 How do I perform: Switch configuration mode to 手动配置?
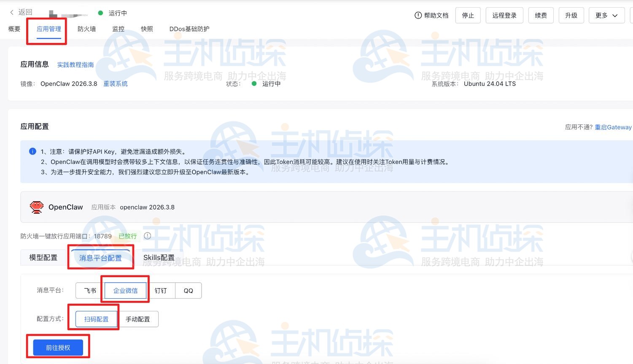click(x=138, y=319)
